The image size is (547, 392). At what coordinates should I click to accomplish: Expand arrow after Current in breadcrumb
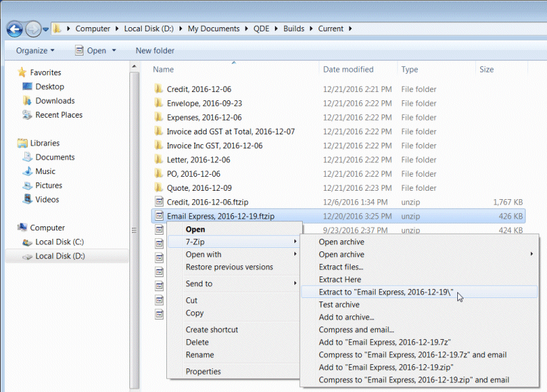(x=350, y=29)
